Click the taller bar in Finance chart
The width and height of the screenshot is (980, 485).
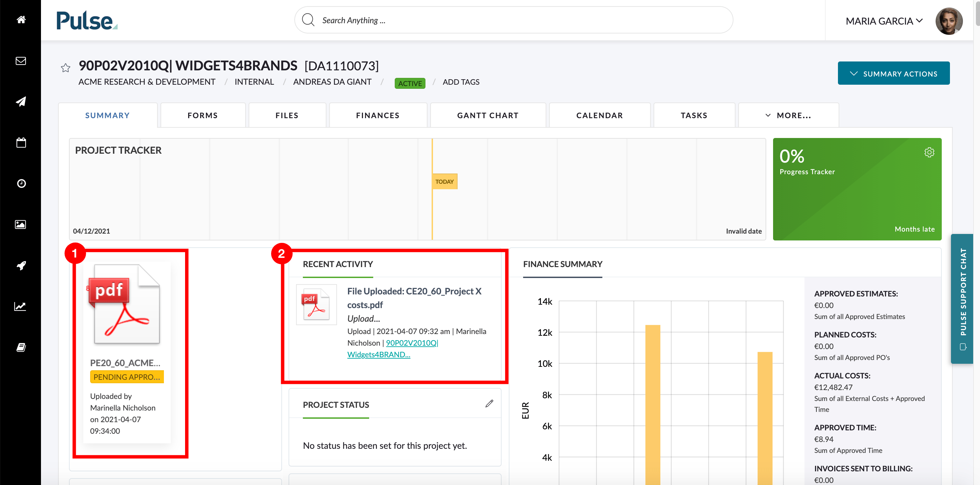[x=653, y=405]
